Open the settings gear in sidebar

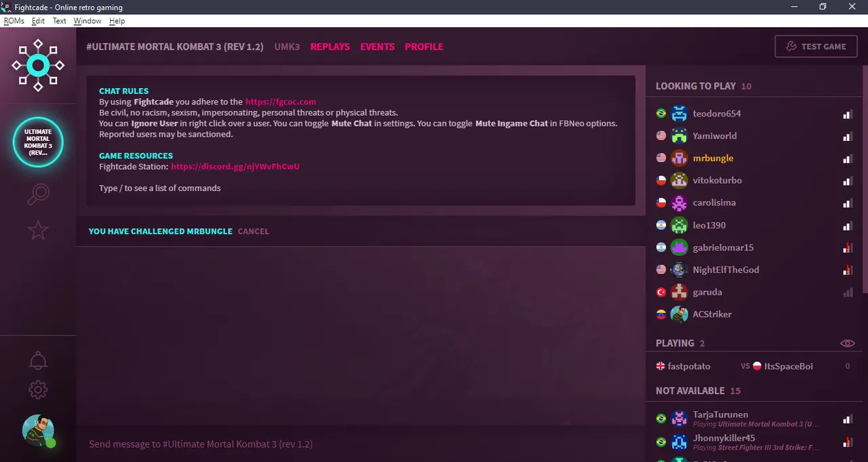[x=38, y=390]
